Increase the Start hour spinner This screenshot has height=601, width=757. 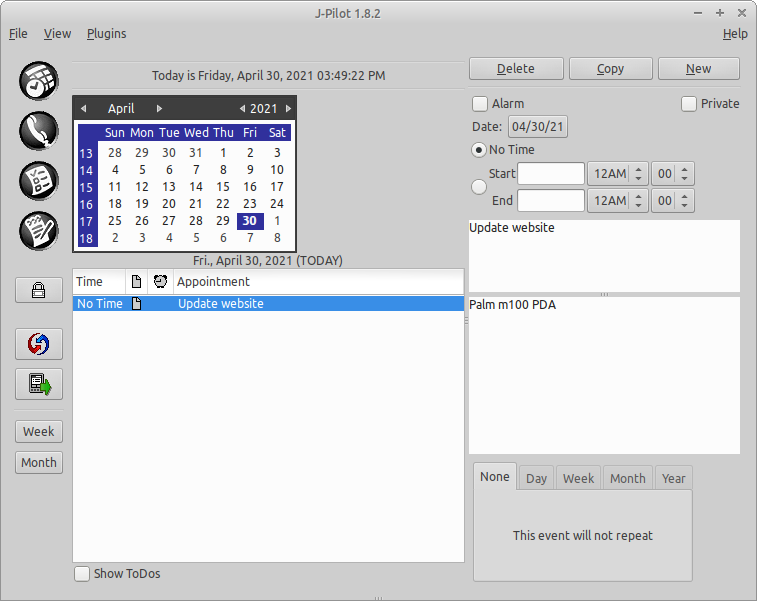pyautogui.click(x=638, y=169)
